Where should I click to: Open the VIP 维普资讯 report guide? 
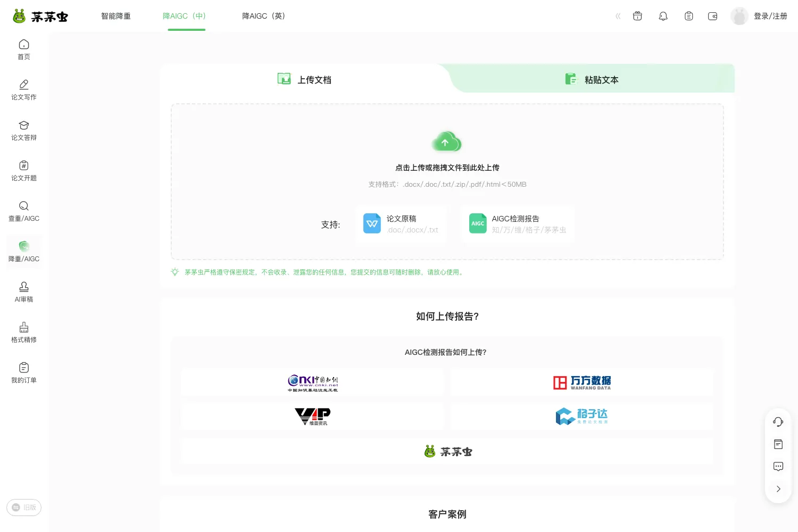coord(312,416)
